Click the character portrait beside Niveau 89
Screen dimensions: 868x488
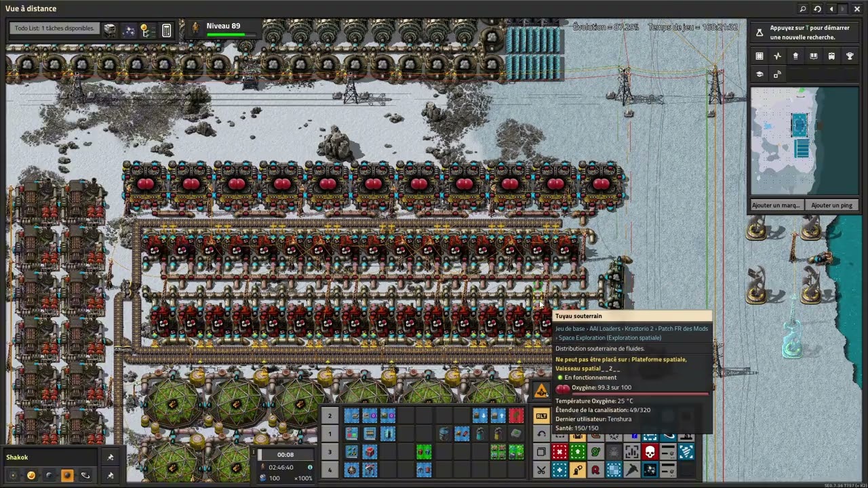click(196, 28)
